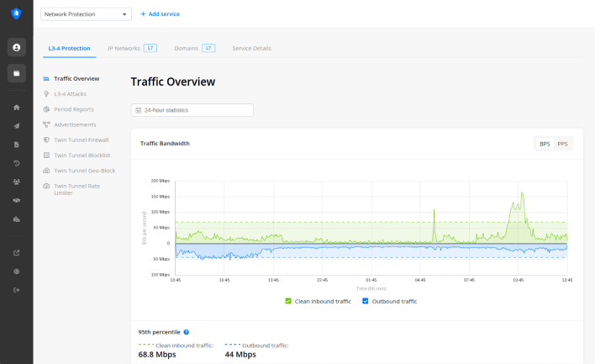Click the logout icon at sidebar bottom
The image size is (595, 364).
point(17,290)
